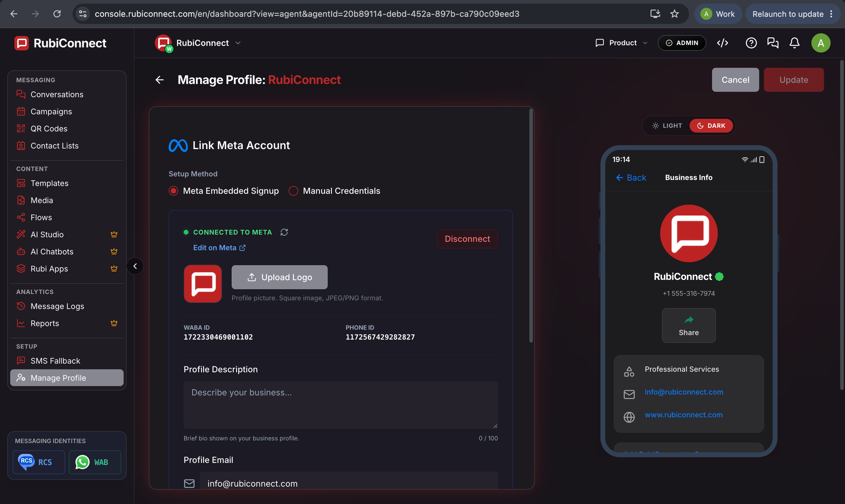The width and height of the screenshot is (845, 504).
Task: Click the AI Chatbots premium crown icon
Action: [114, 251]
